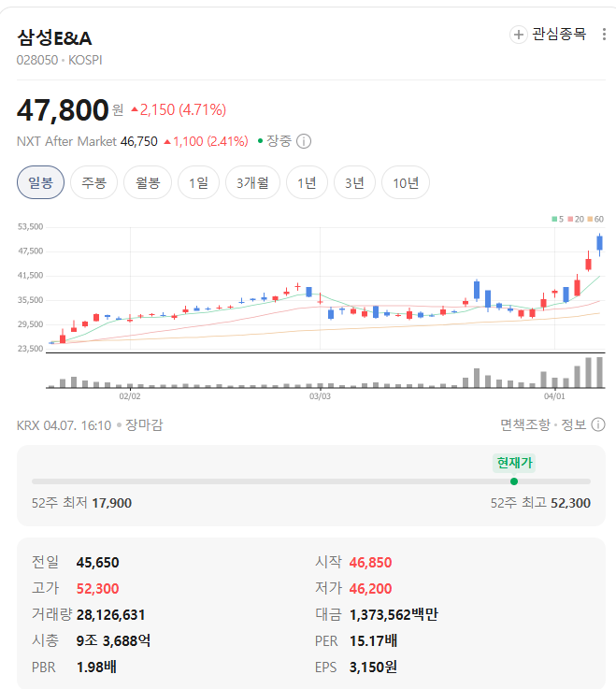Screen dimensions: 616x689
Task: Click the 03/03 date label on chart axis
Action: pos(320,396)
